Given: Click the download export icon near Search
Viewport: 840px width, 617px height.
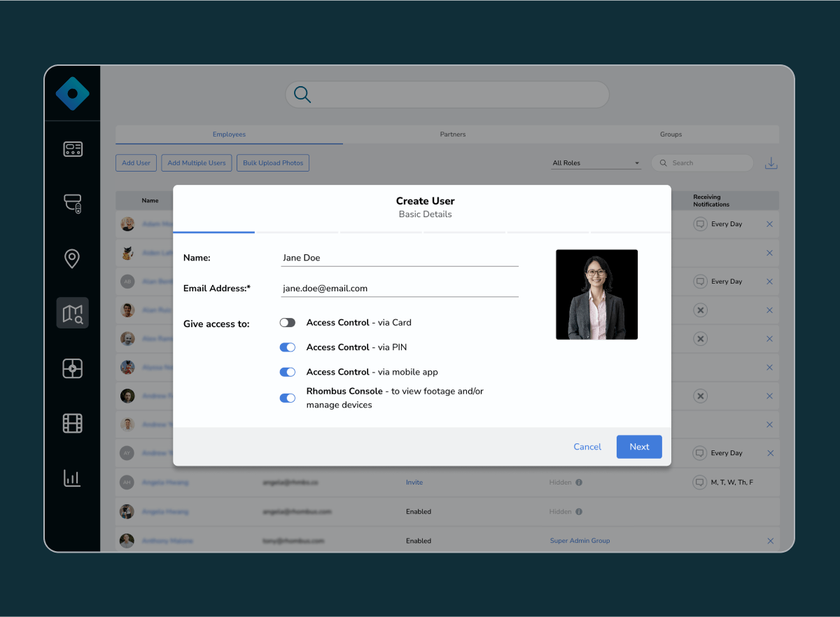Looking at the screenshot, I should [771, 162].
